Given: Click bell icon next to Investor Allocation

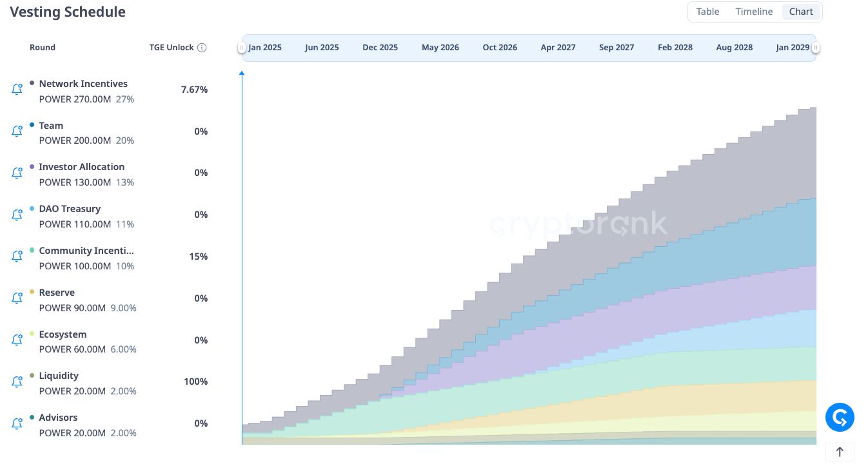Looking at the screenshot, I should click(17, 173).
